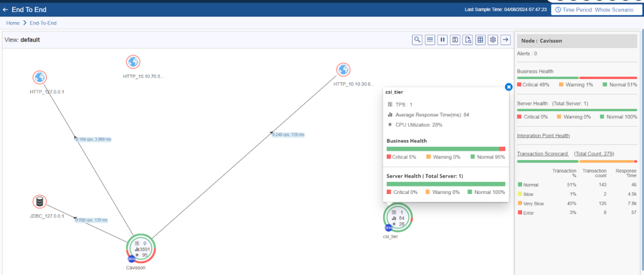Open the Integration Point Health link
Viewport: 644px width, 275px height.
(543, 135)
